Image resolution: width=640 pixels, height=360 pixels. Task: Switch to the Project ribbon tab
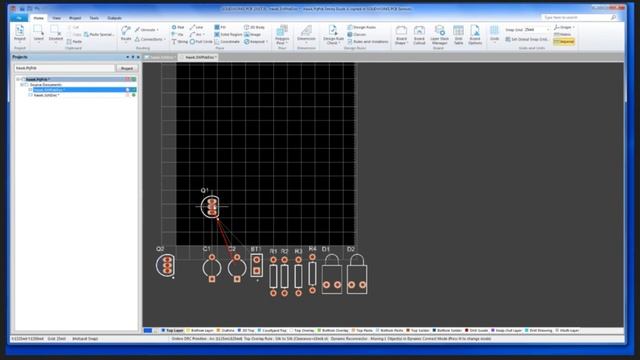75,18
